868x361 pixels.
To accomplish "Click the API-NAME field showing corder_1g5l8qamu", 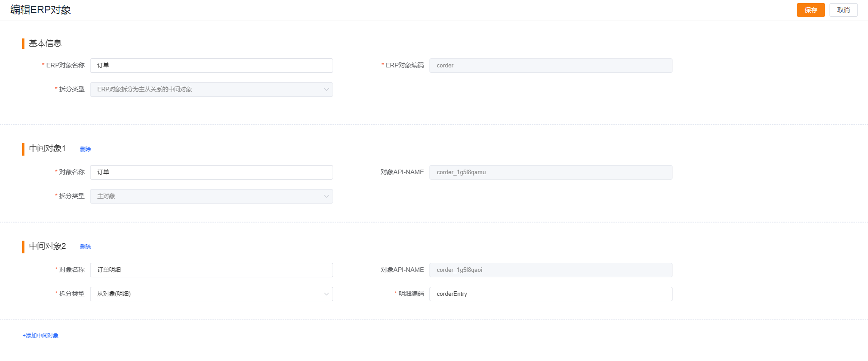I will [x=550, y=172].
